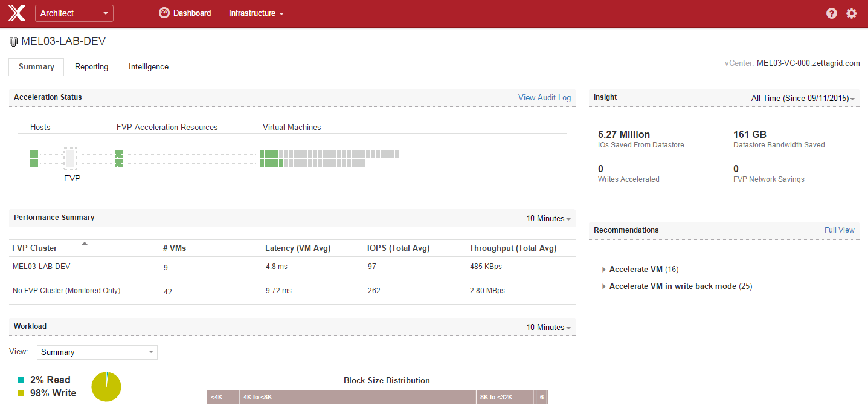
Task: Click the cluster icon beside MEL03-LAB-DEV
Action: [x=13, y=42]
